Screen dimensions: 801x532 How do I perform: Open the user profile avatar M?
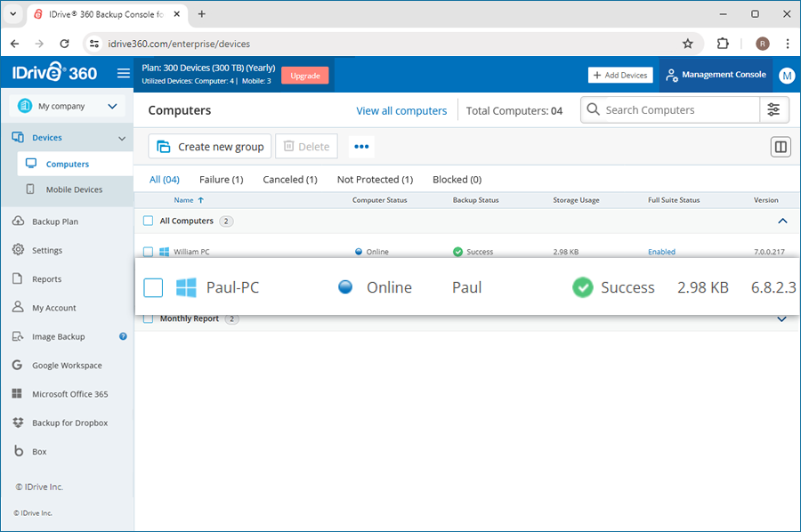click(x=787, y=76)
